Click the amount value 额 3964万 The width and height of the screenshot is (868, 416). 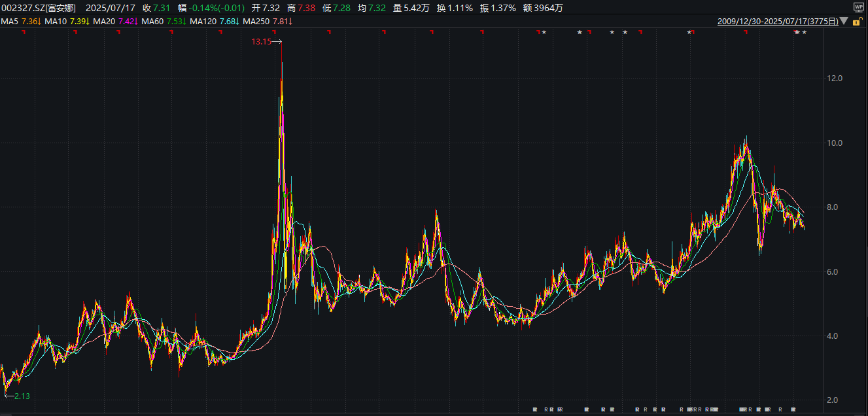tap(543, 8)
